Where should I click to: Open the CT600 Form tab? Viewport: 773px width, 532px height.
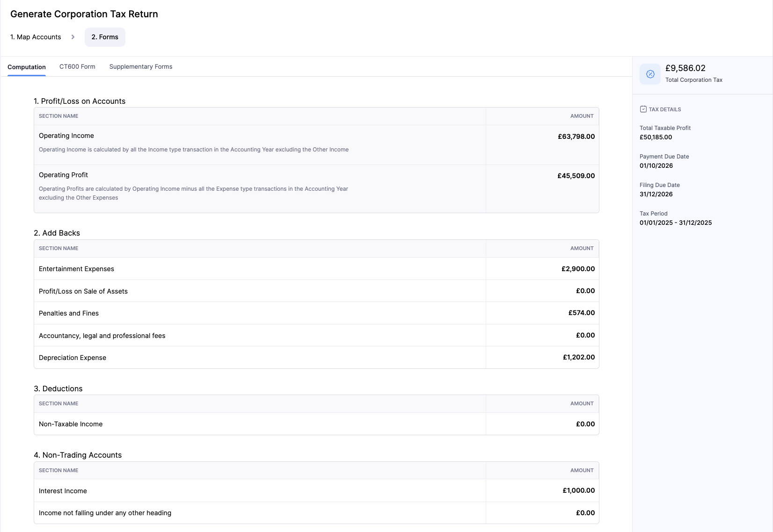(x=77, y=67)
